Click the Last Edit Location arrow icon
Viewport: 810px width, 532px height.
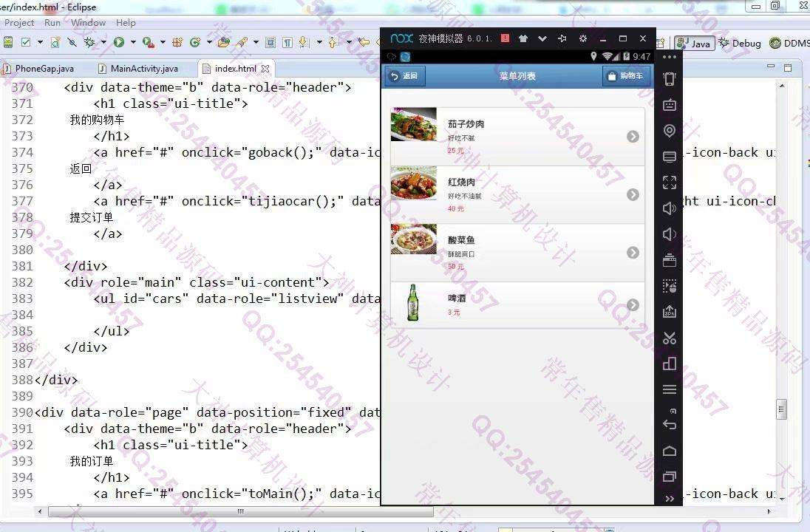pyautogui.click(x=364, y=42)
